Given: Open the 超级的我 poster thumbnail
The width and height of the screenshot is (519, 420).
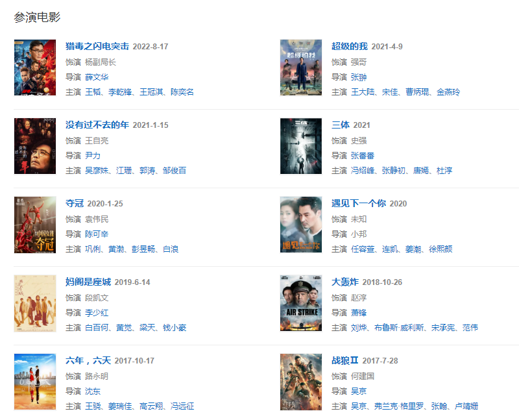Looking at the screenshot, I should 301,68.
